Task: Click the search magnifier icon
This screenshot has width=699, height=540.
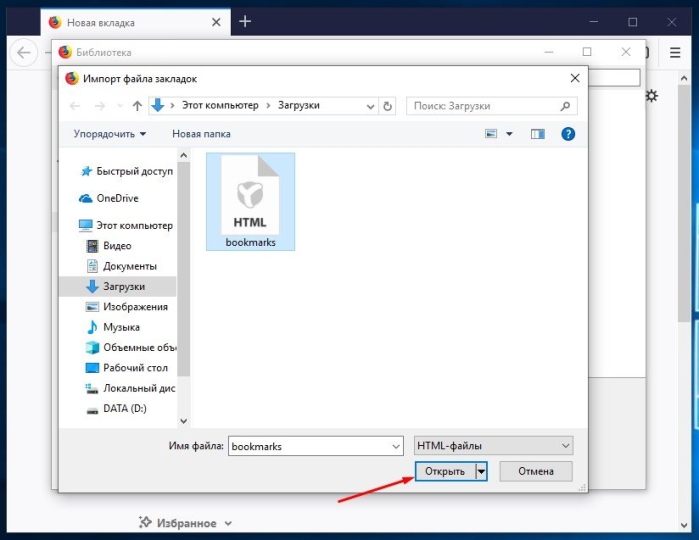Action: [x=565, y=106]
